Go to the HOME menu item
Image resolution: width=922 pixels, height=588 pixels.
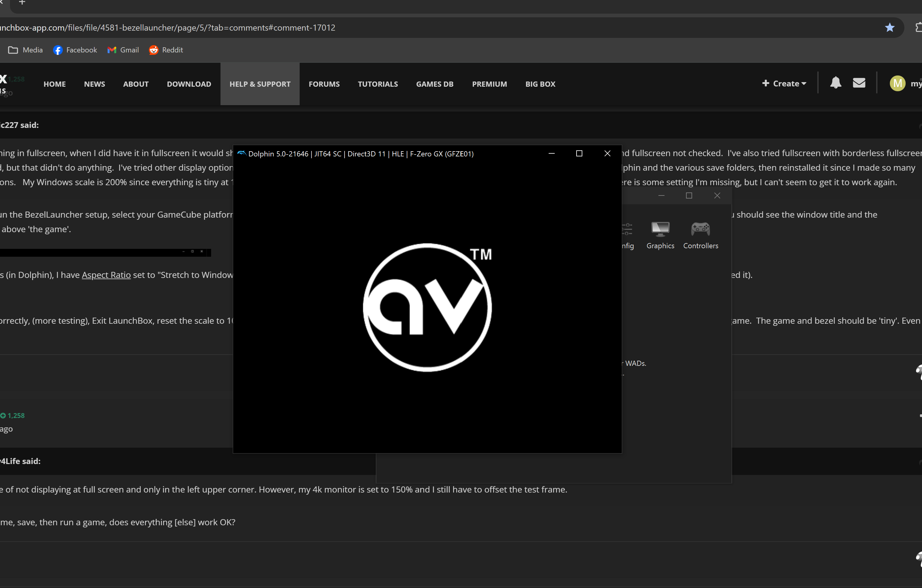tap(55, 84)
